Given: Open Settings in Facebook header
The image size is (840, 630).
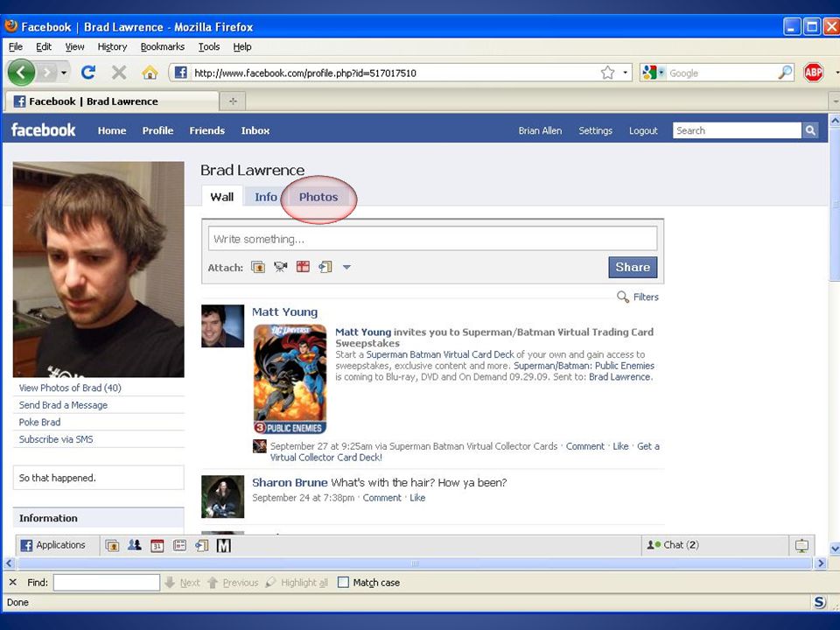Looking at the screenshot, I should 595,130.
